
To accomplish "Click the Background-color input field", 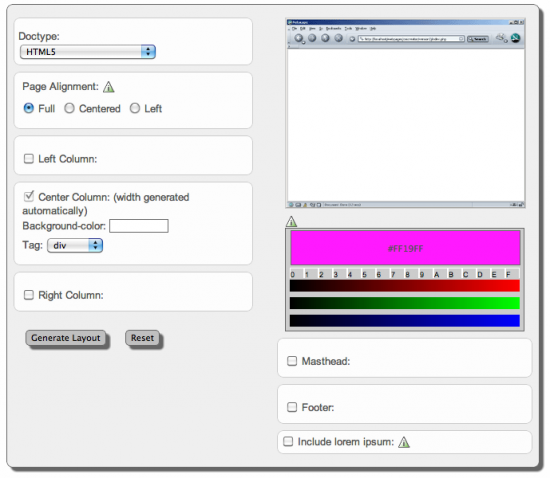I will point(139,226).
